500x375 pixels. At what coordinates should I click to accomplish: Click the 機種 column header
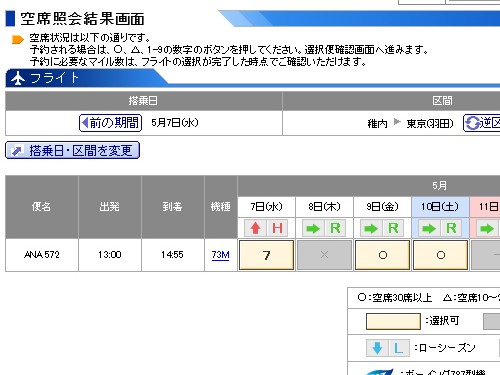tap(221, 207)
